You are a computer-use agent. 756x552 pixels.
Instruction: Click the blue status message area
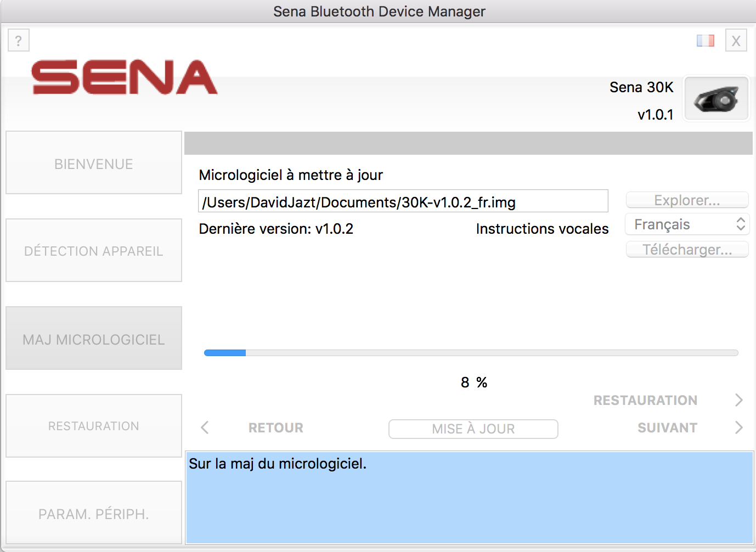[469, 497]
